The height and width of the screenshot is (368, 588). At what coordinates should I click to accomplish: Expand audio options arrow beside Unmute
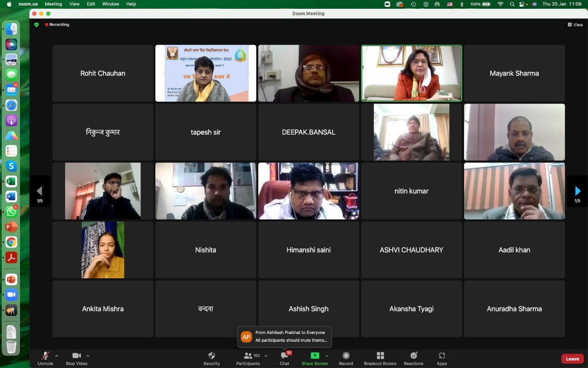pos(57,356)
